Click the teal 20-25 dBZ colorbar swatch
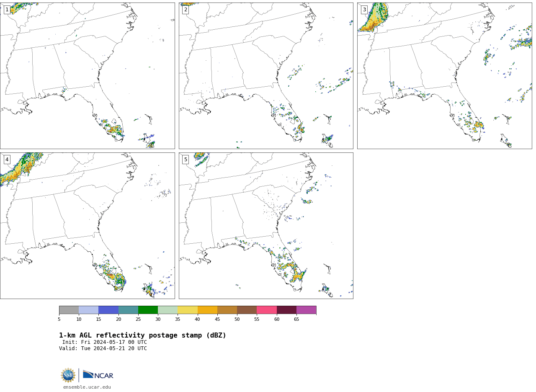Viewport: 536px width, 392px height. coord(128,310)
